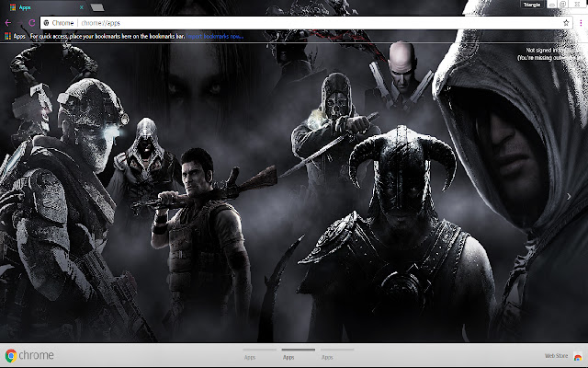Focus the chrome://apps address bar

click(x=306, y=23)
